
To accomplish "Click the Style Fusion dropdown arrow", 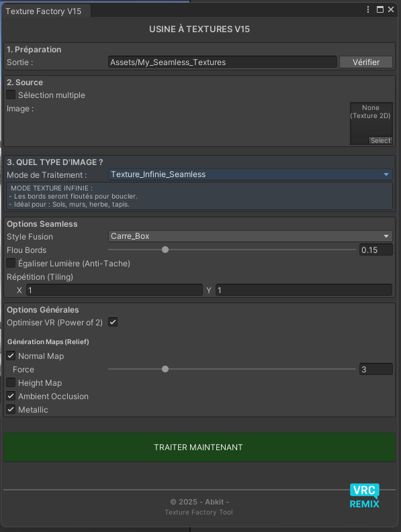I will (386, 236).
